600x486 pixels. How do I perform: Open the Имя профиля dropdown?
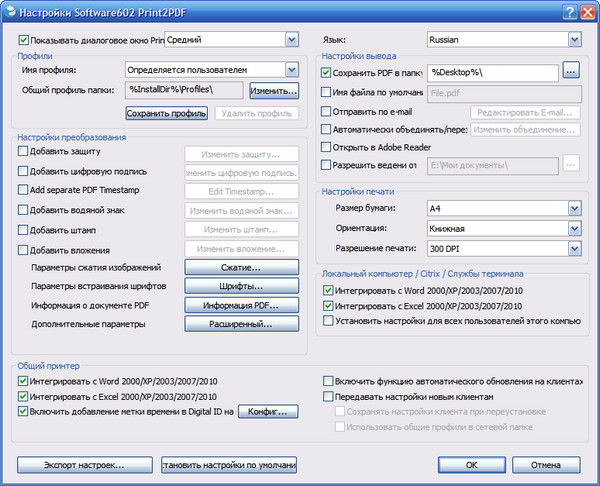291,70
